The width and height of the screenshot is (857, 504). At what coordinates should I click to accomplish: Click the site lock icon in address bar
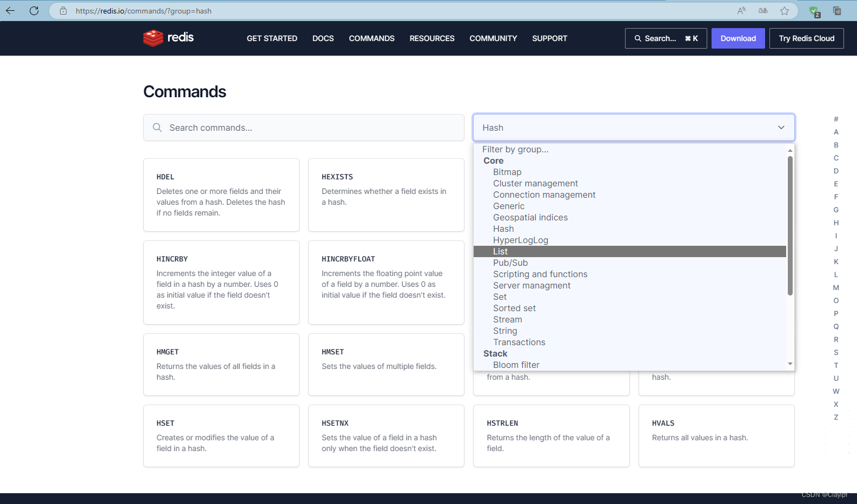(x=63, y=11)
